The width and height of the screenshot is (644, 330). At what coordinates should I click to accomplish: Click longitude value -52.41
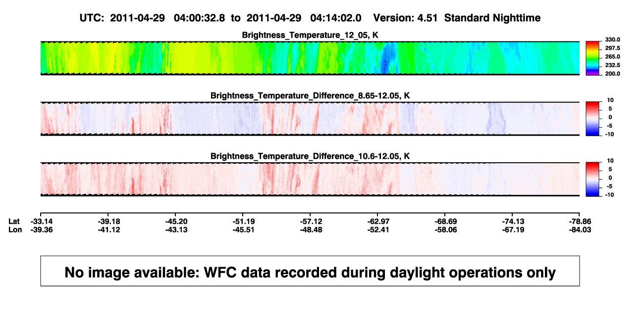click(x=377, y=230)
